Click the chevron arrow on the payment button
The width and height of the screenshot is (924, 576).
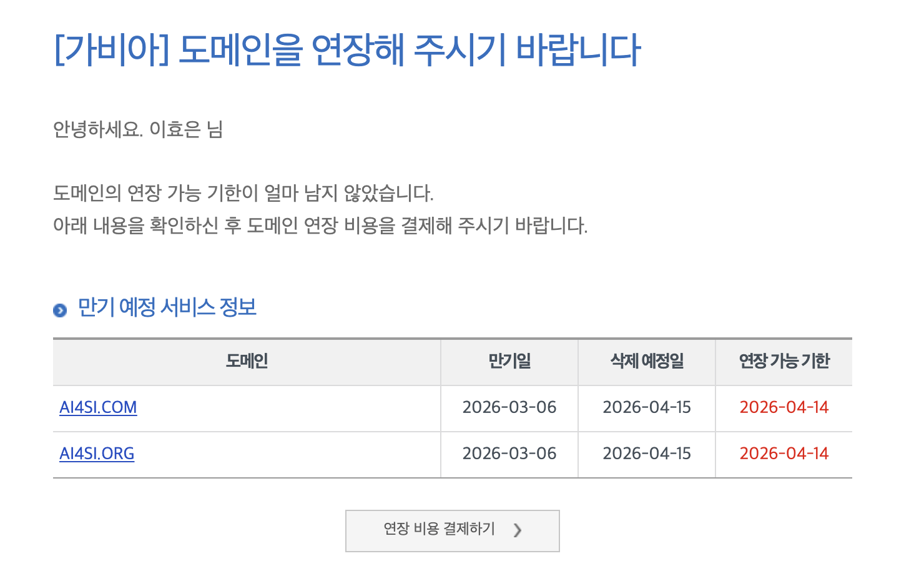pyautogui.click(x=517, y=530)
